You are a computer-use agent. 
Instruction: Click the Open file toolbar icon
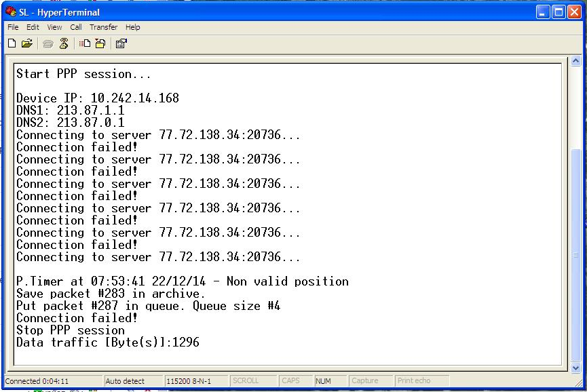tap(26, 43)
